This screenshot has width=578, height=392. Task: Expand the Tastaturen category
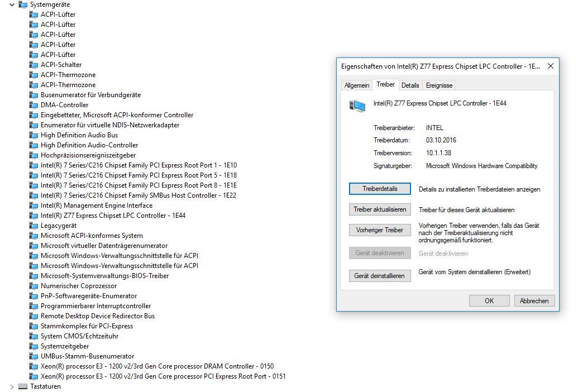coord(12,386)
